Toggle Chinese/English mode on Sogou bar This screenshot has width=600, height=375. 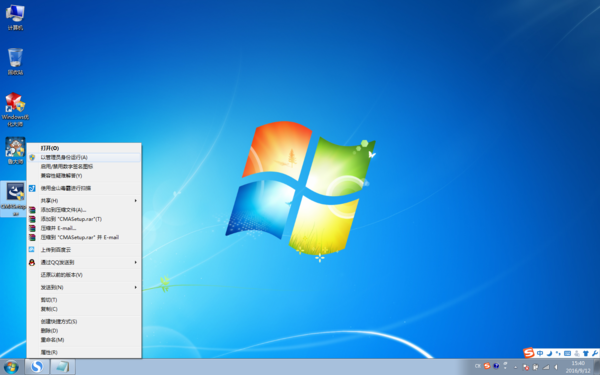(x=540, y=353)
